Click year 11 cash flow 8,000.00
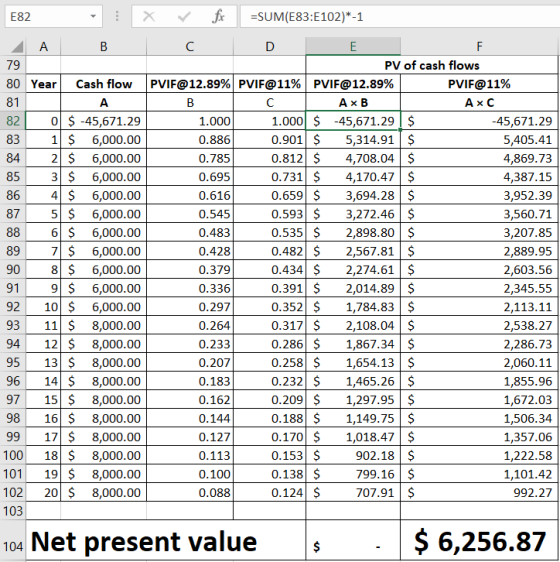This screenshot has width=560, height=562. pyautogui.click(x=104, y=325)
